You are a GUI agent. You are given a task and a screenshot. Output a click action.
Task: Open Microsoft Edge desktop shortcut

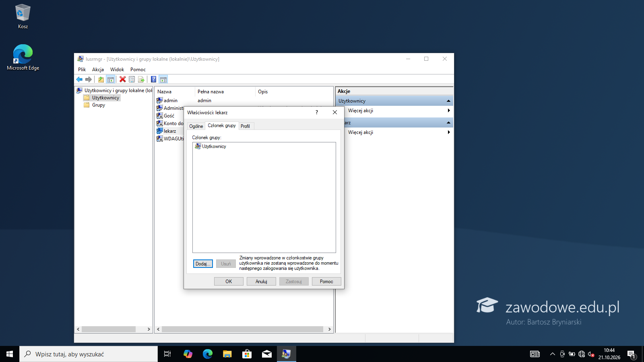(23, 58)
